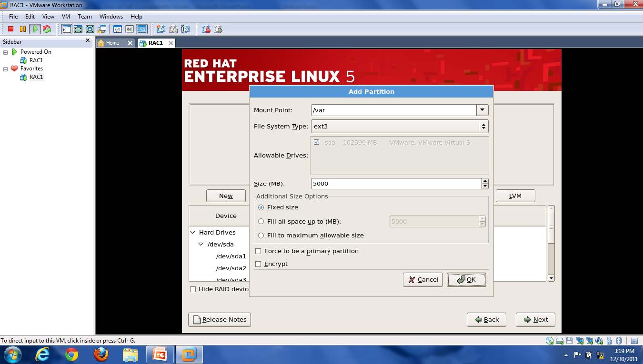Screen dimensions: 643x364
Task: Click the Next button
Action: click(535, 319)
